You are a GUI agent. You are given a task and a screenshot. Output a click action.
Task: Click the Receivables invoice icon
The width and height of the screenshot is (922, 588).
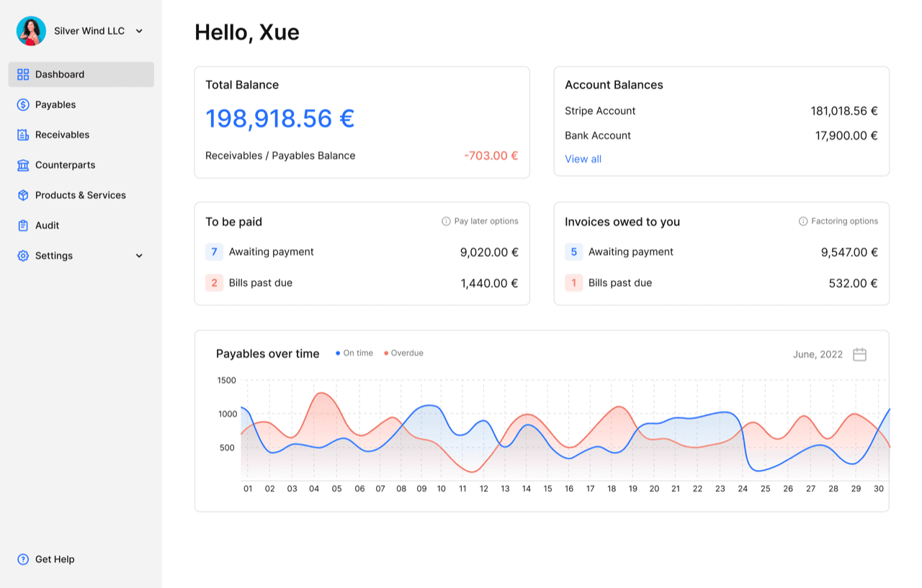coord(23,135)
